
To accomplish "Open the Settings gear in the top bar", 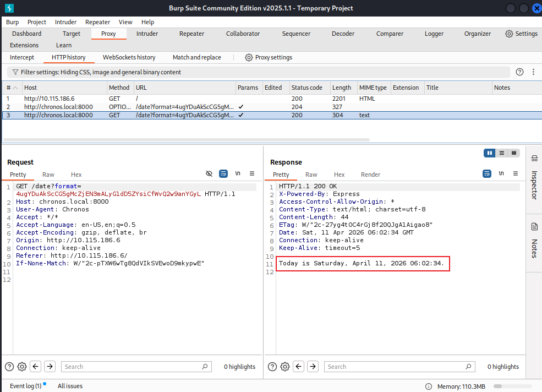I will pos(509,34).
